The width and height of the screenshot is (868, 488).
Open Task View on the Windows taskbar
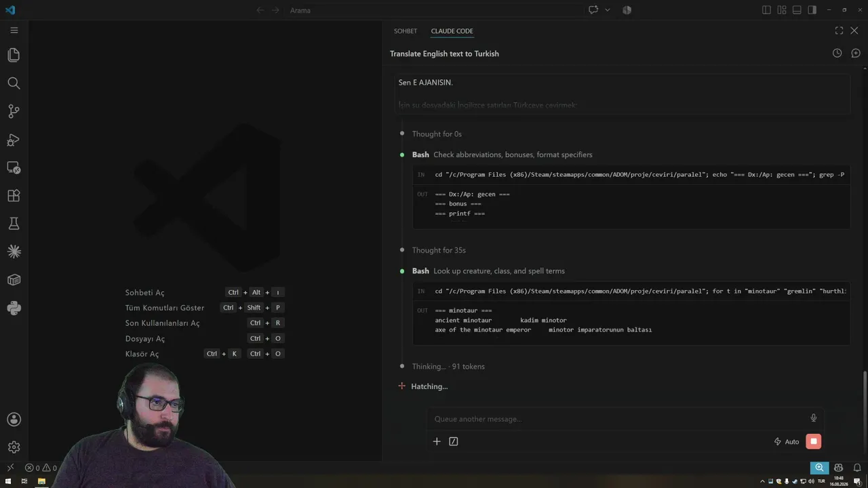(24, 481)
